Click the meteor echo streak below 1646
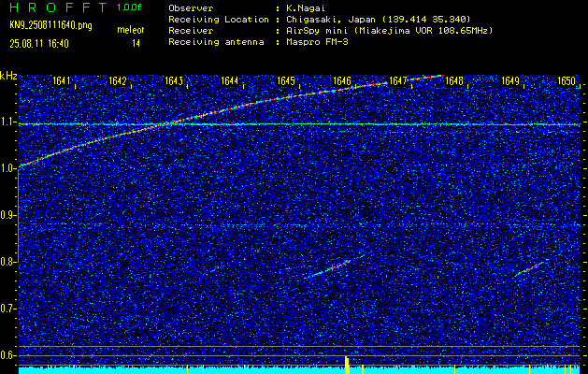The image size is (588, 374). [332, 267]
